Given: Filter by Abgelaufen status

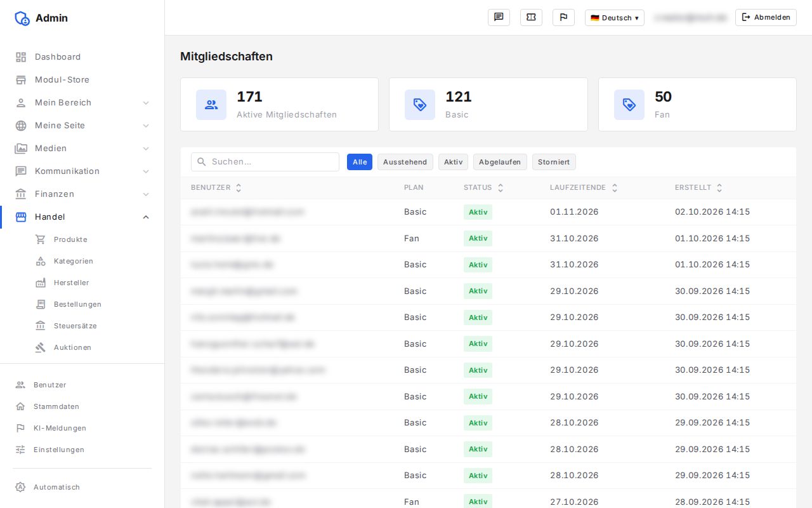Looking at the screenshot, I should click(500, 162).
